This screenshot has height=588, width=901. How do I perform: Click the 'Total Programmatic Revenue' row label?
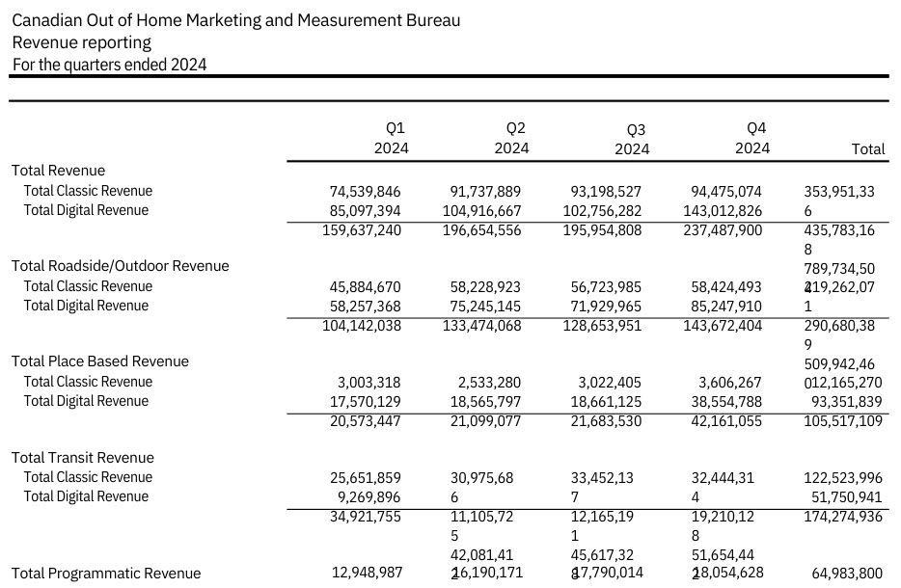coord(106,574)
